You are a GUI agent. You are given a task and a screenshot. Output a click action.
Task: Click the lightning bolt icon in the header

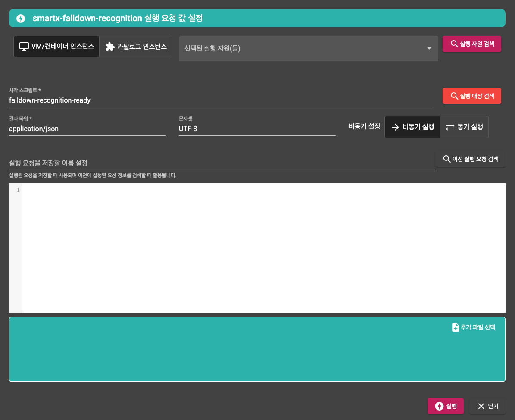[20, 18]
